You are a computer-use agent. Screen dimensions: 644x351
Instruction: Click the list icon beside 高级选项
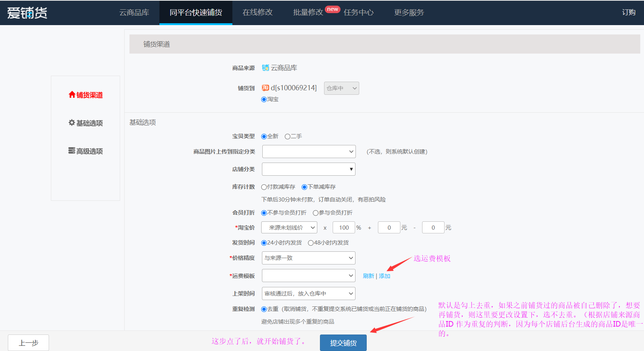click(72, 151)
